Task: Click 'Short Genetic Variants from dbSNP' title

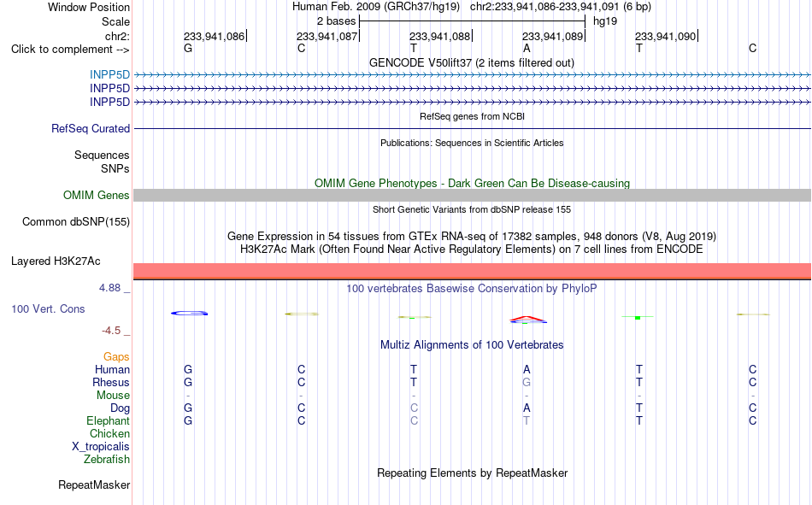Action: coord(472,209)
